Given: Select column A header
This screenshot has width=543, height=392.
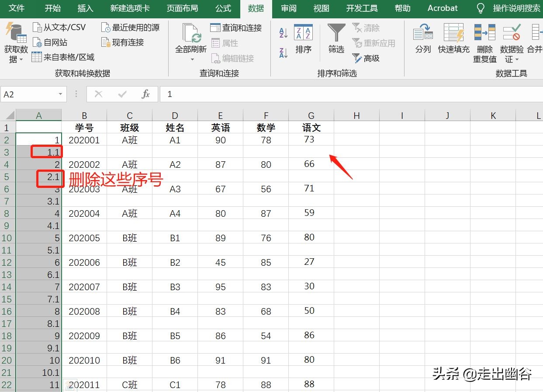Looking at the screenshot, I should coord(39,115).
